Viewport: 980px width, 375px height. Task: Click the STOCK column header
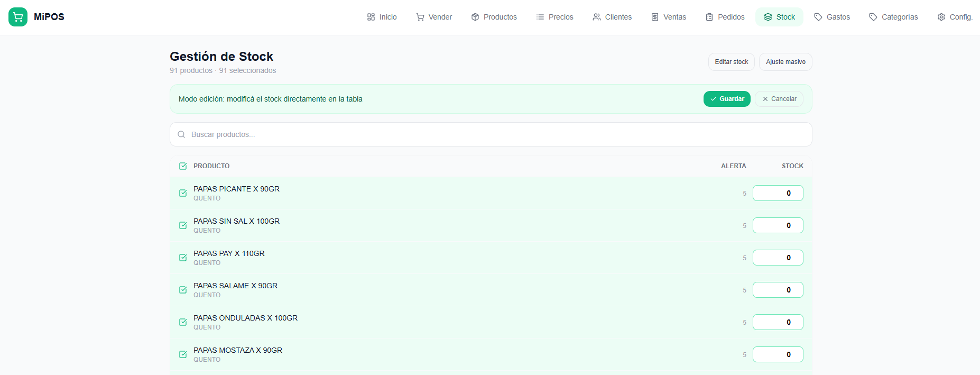tap(792, 166)
